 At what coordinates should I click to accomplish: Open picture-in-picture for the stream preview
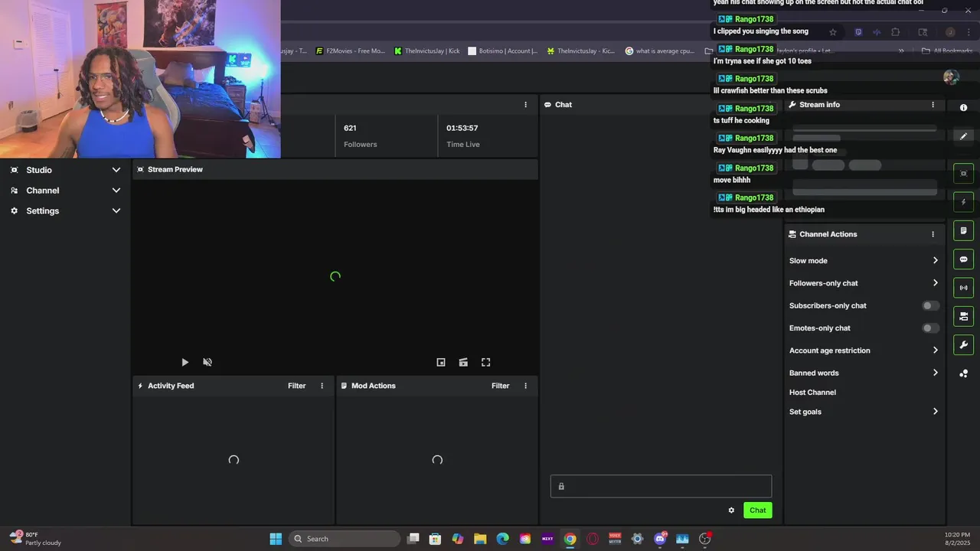[441, 363]
